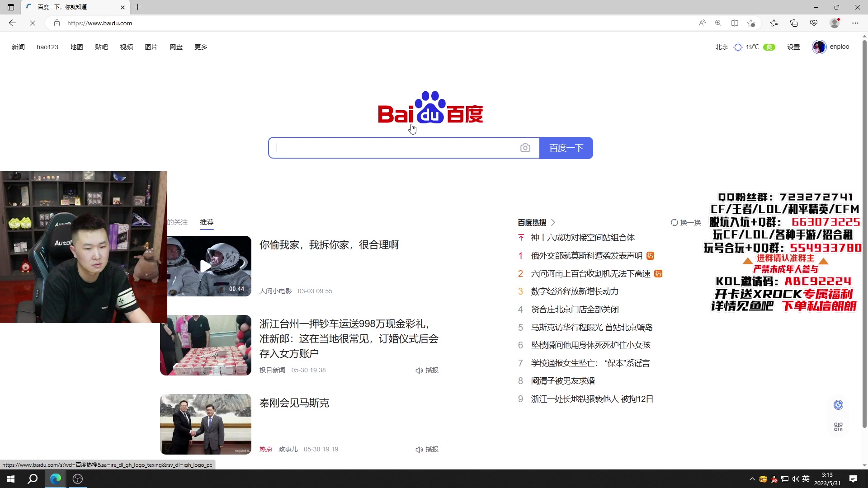Open 视频 in top navigation

click(126, 47)
